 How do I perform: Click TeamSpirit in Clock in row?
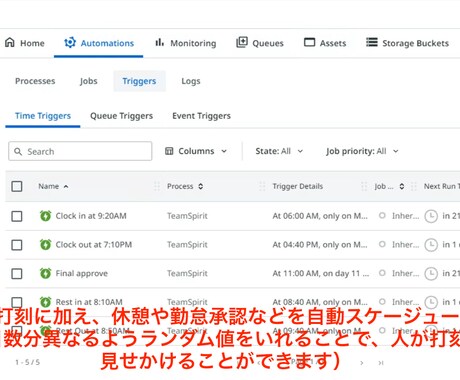187,216
